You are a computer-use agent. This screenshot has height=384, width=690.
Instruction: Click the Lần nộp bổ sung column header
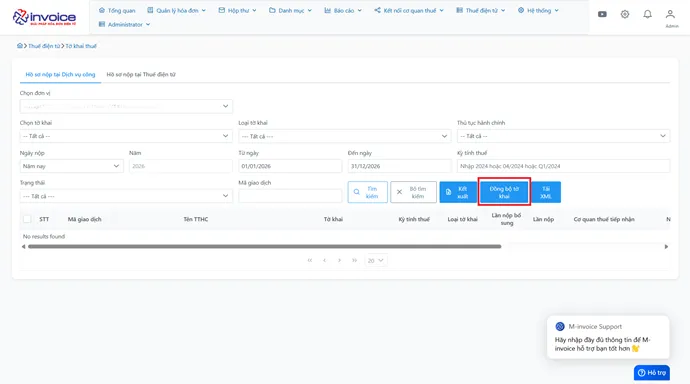(506, 219)
